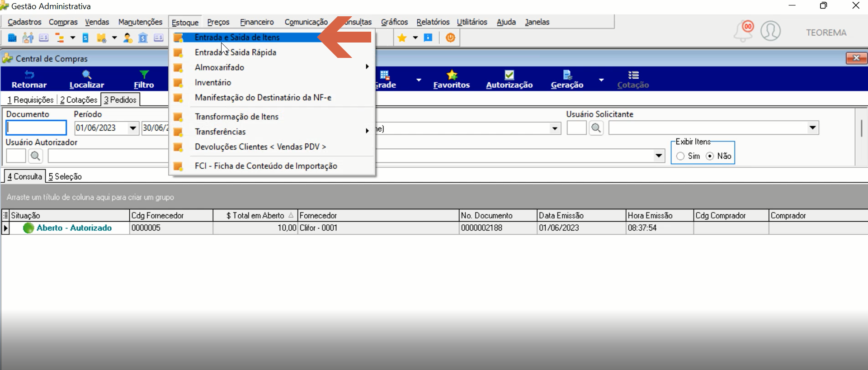The width and height of the screenshot is (868, 370).
Task: Click the yellow box package toolbar icon
Action: [101, 38]
